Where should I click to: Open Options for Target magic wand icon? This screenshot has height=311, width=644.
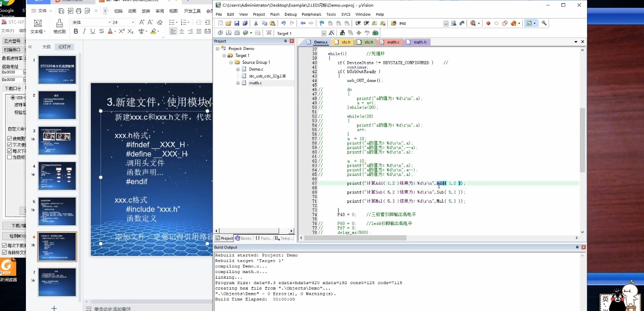[x=332, y=33]
